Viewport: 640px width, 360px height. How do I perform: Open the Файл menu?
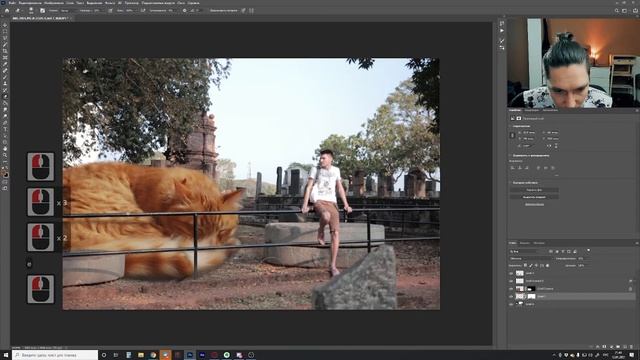(12, 3)
